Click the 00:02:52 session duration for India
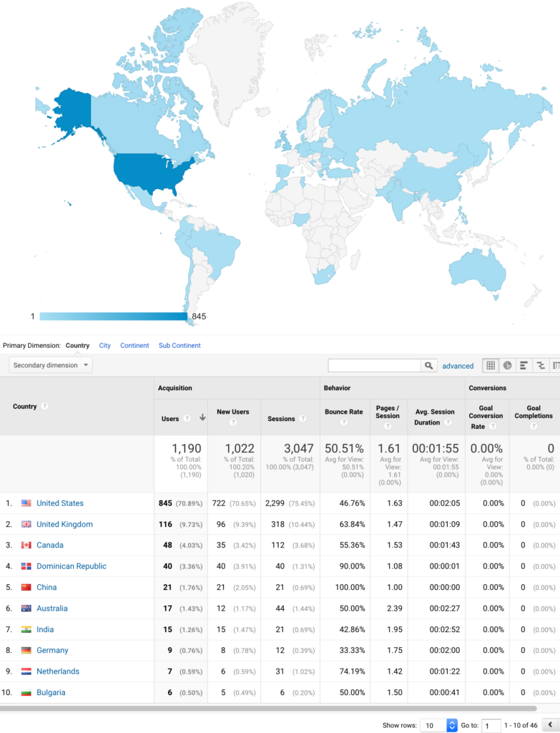 445,629
